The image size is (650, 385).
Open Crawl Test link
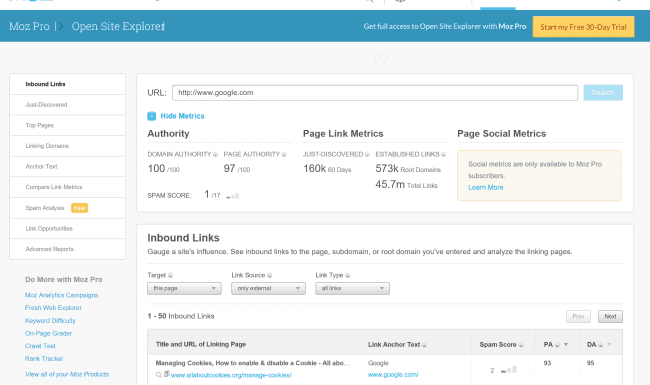pyautogui.click(x=40, y=346)
